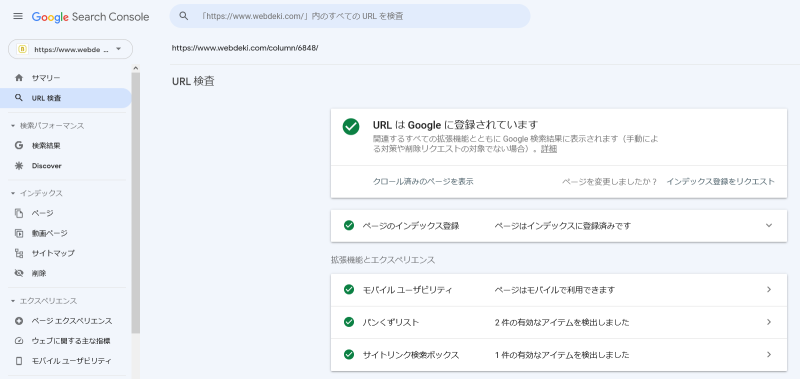Click the 拡張機能とエクスペリエンス section label
The image size is (800, 379).
(x=383, y=260)
